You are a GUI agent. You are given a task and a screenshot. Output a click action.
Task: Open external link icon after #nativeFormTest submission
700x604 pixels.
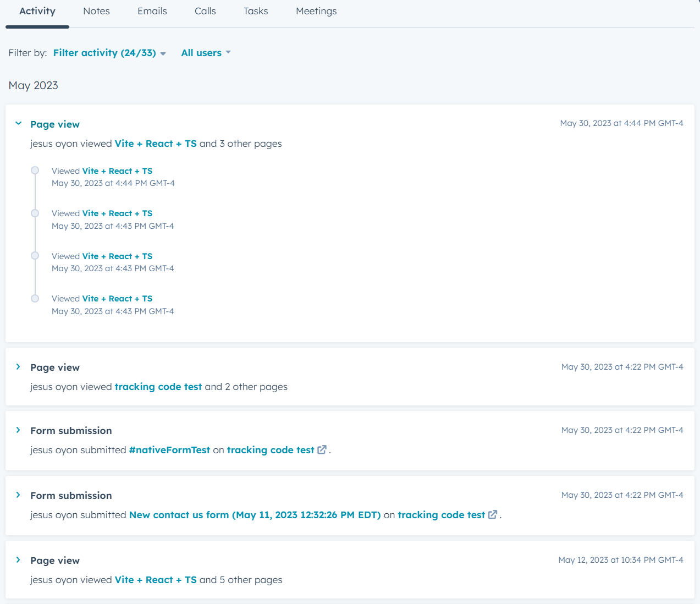pos(322,449)
